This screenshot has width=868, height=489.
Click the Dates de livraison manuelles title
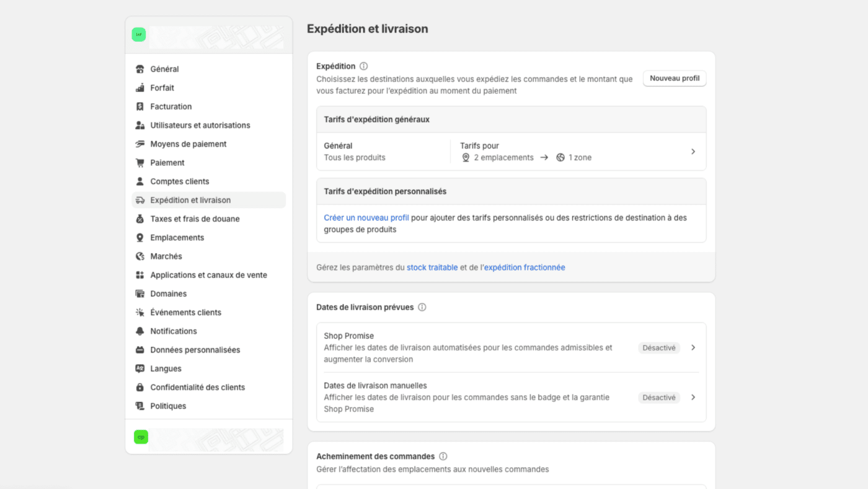[x=375, y=385]
